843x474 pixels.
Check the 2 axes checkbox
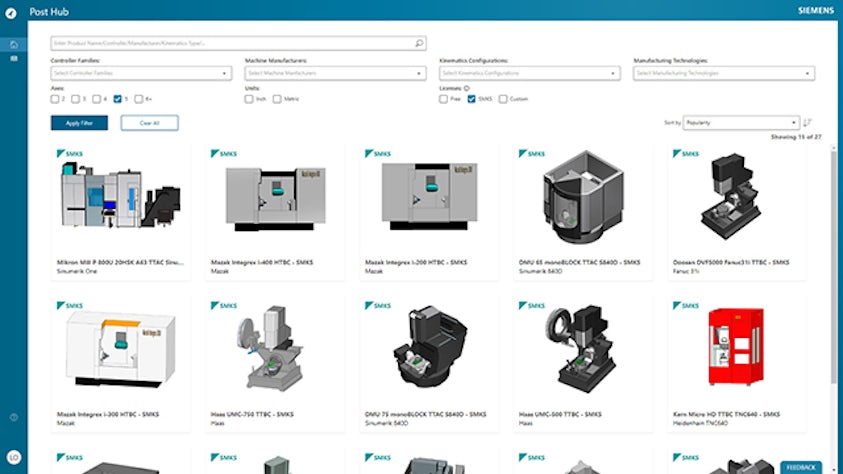55,99
